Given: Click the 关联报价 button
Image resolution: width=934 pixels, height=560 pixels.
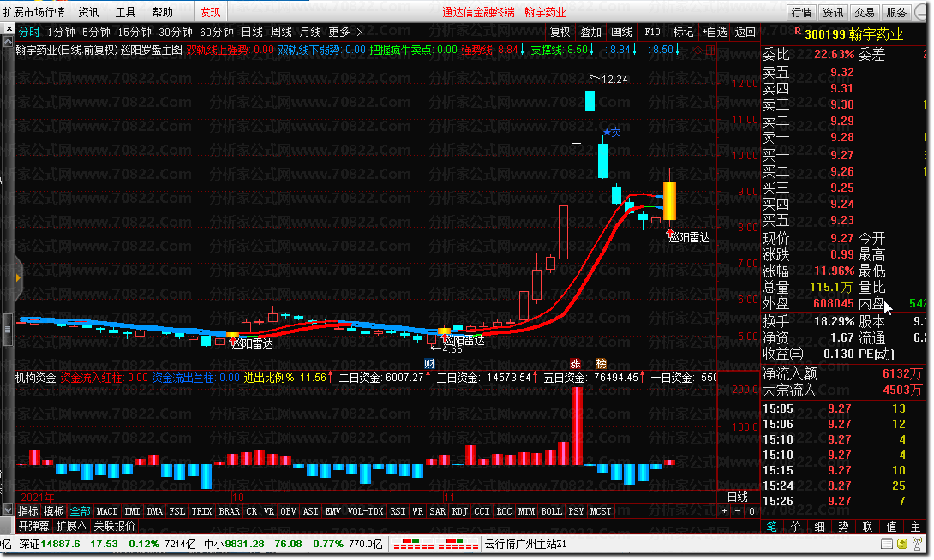Looking at the screenshot, I should click(114, 526).
